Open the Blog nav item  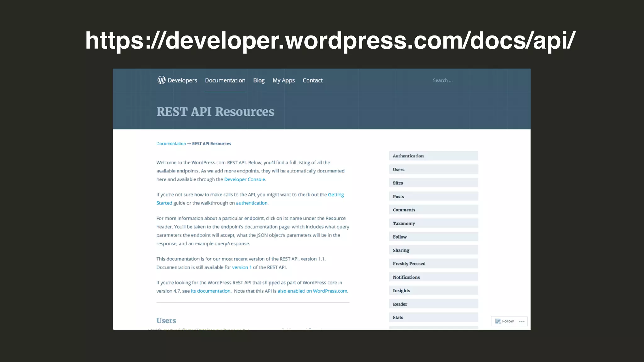(x=259, y=80)
